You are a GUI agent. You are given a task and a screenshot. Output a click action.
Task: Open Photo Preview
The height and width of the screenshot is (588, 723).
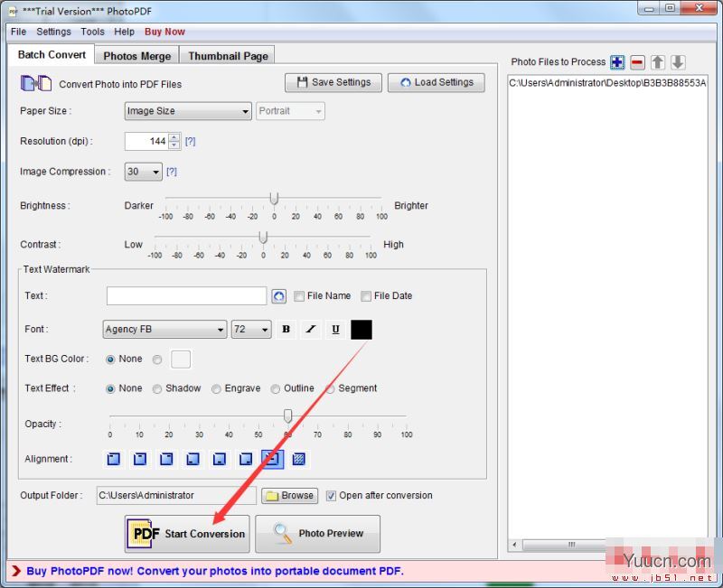coord(318,534)
